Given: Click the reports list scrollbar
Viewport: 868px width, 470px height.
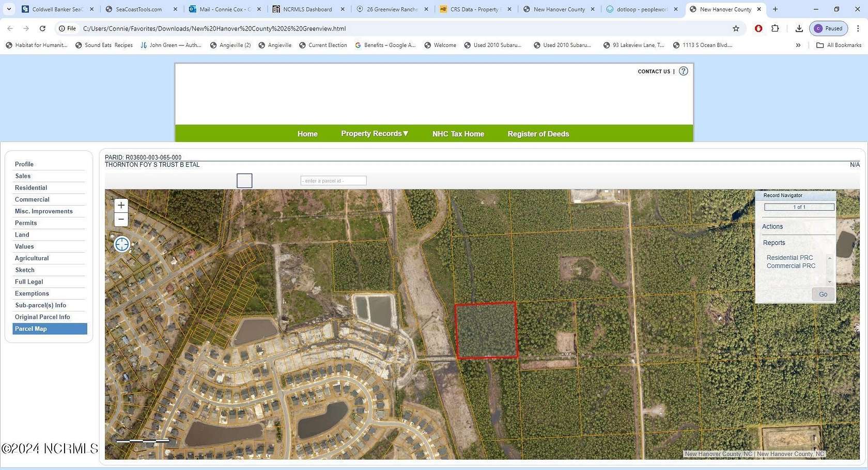Looking at the screenshot, I should 830,270.
